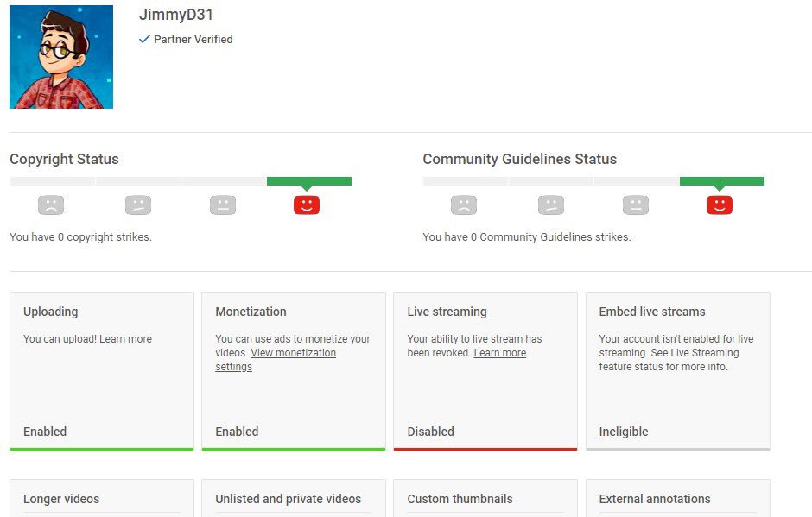812x517 pixels.
Task: Click the sad face icon under Copyright Status
Action: pyautogui.click(x=51, y=205)
